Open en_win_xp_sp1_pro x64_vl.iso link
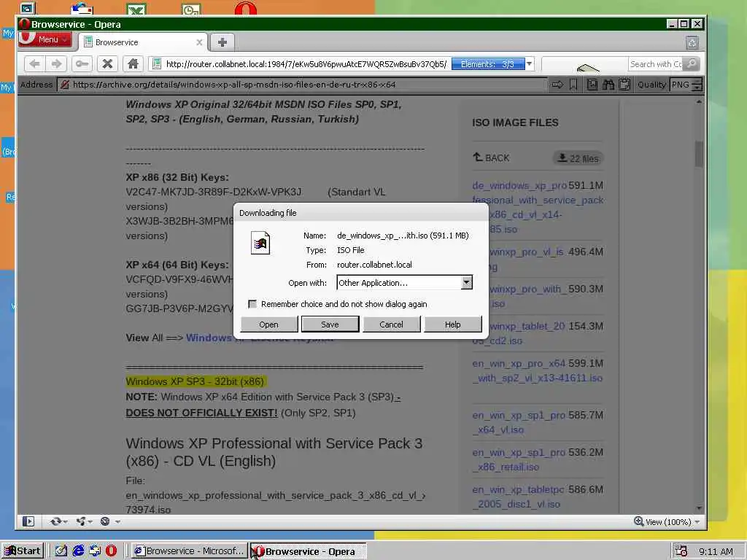Viewport: 747px width, 560px height. point(519,422)
